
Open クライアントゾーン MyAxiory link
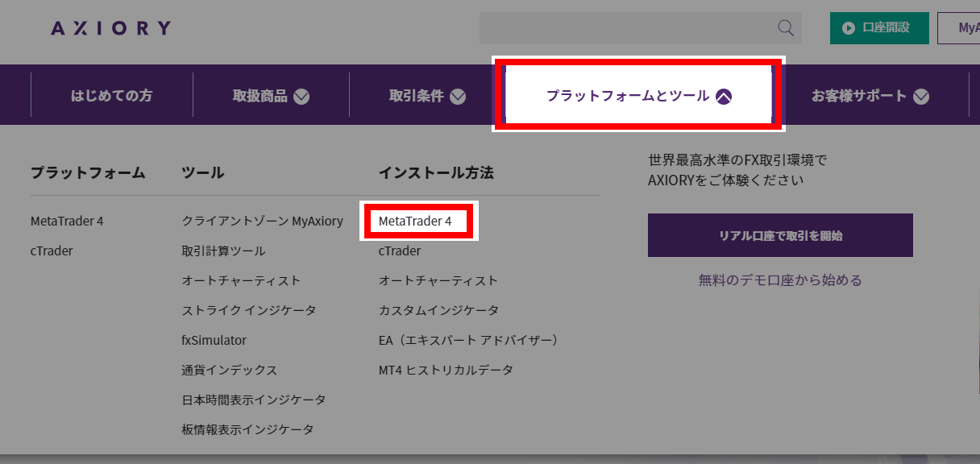tap(262, 221)
